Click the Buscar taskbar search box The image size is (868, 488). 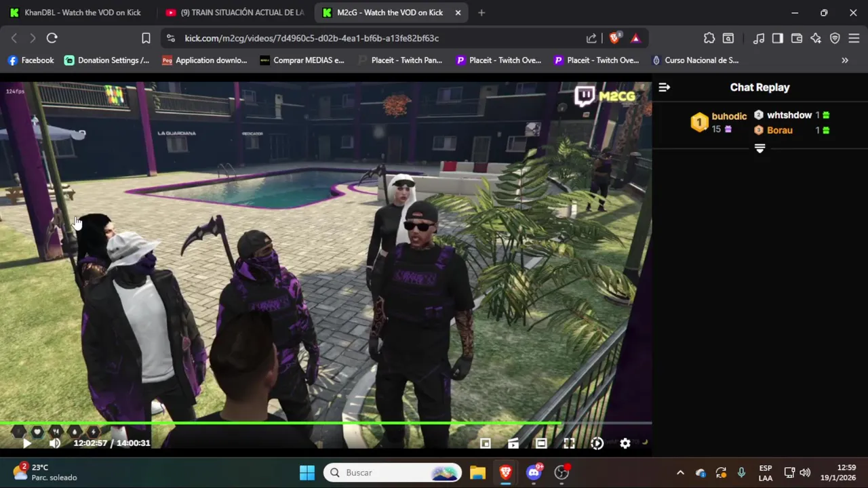click(393, 472)
